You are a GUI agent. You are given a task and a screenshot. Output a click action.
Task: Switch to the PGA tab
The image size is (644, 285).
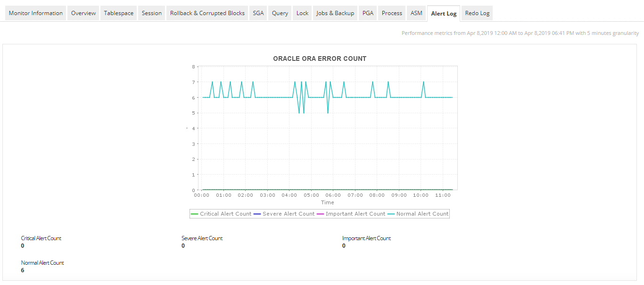tap(367, 13)
